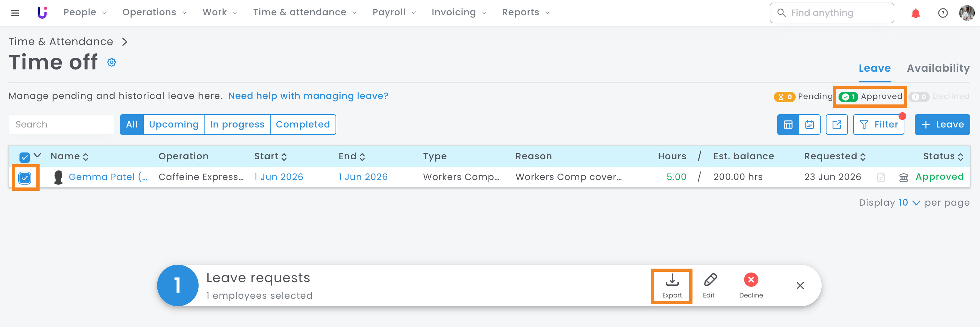Click the open-in-new-window export icon

pyautogui.click(x=837, y=124)
